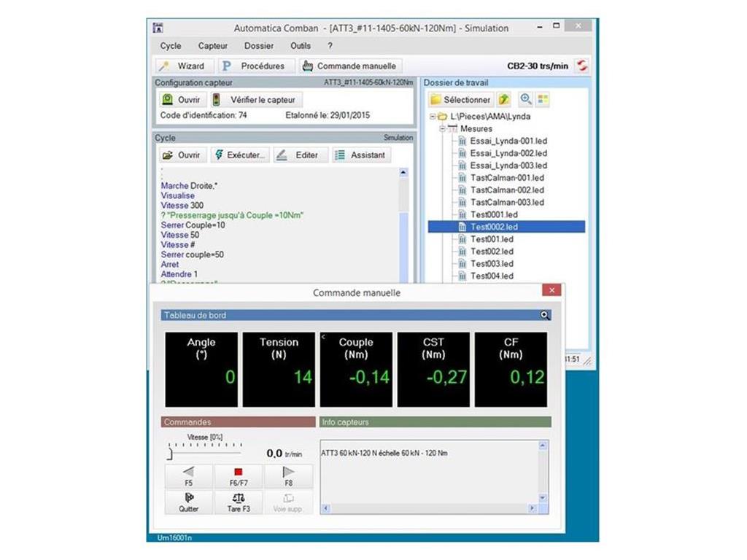Click the folder-up icon next to Sélectionner
Image resolution: width=747 pixels, height=560 pixels.
tap(504, 99)
